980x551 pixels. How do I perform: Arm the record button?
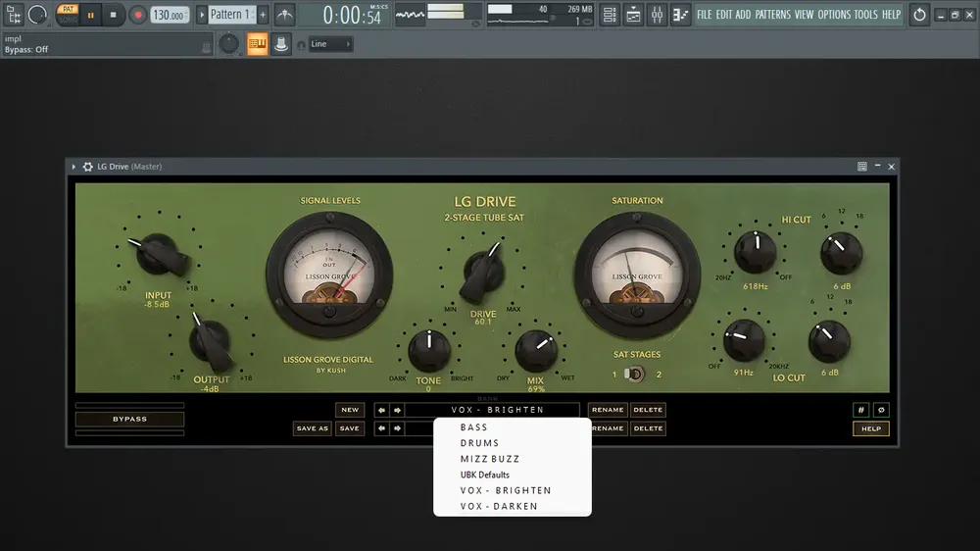137,15
